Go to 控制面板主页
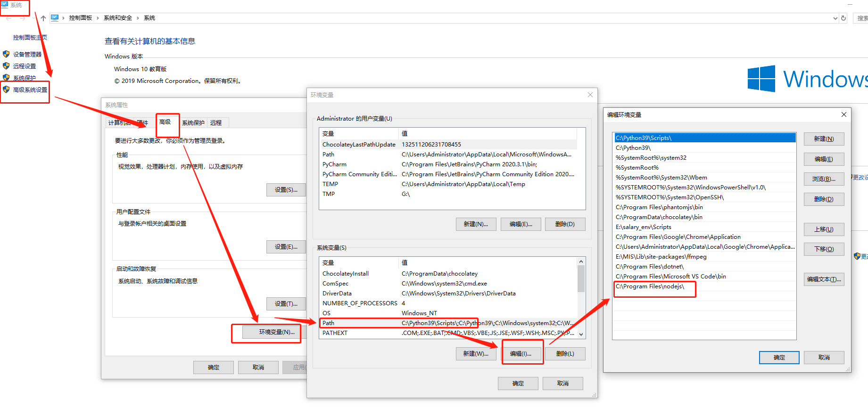868x408 pixels. click(x=30, y=38)
